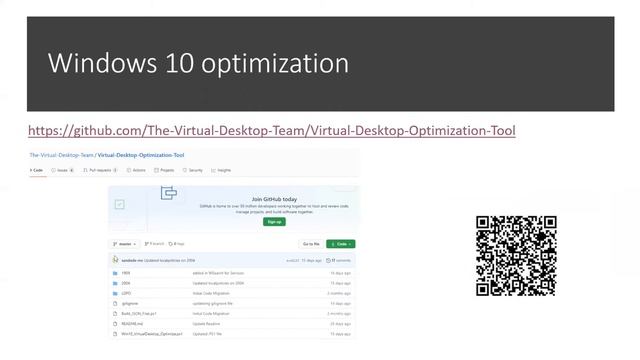Open the .gitignore file

(130, 304)
